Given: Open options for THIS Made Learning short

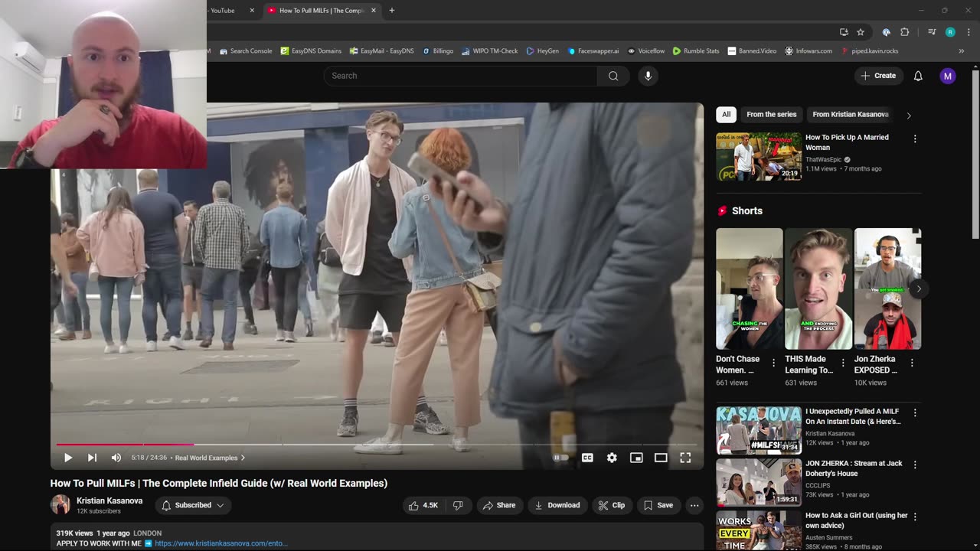Looking at the screenshot, I should click(x=843, y=363).
